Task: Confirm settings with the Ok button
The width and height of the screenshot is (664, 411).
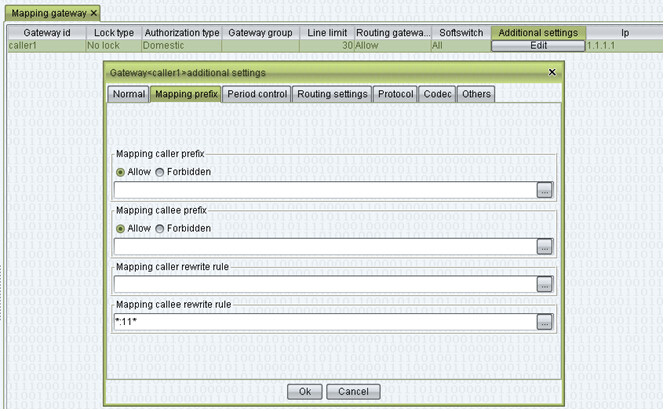Action: pyautogui.click(x=304, y=392)
